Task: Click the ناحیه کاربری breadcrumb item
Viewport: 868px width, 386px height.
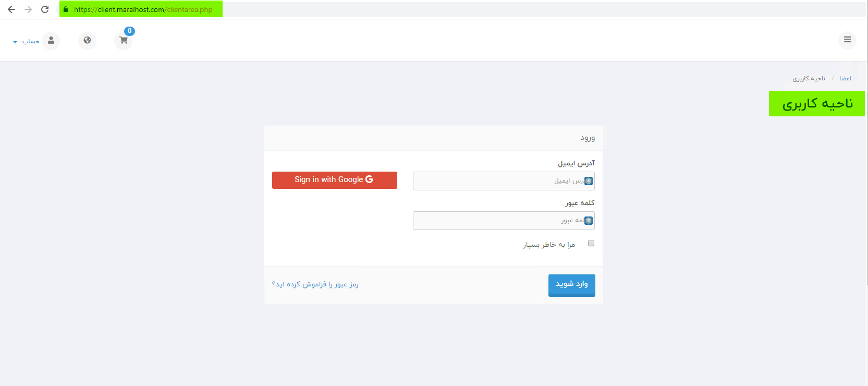Action: point(809,78)
